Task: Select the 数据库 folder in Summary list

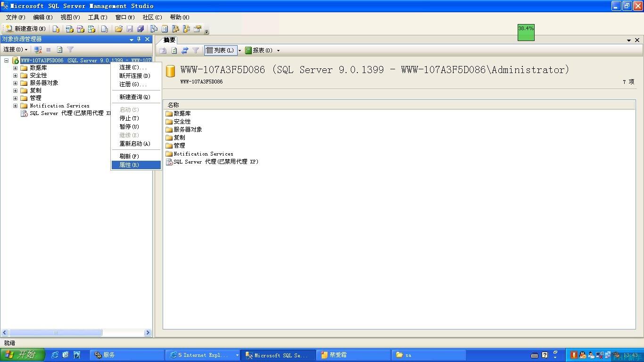Action: (178, 114)
